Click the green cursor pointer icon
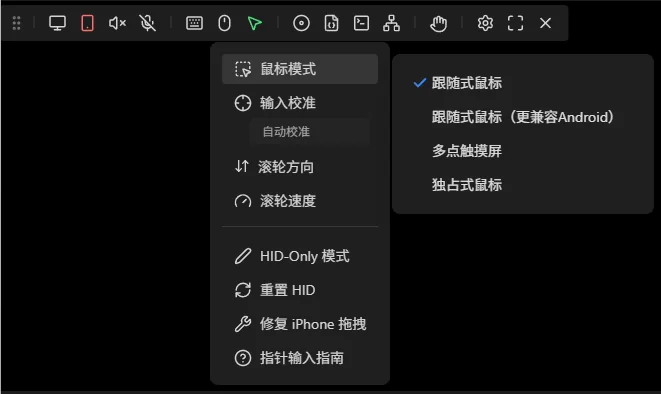This screenshot has width=661, height=394. pos(255,23)
